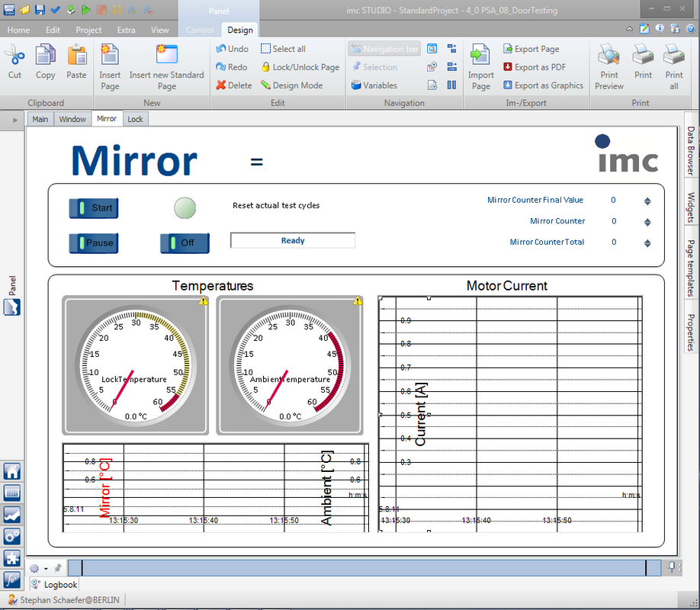Image resolution: width=700 pixels, height=610 pixels.
Task: Open the puzzle piece plug-in sidebar icon
Action: 12,558
